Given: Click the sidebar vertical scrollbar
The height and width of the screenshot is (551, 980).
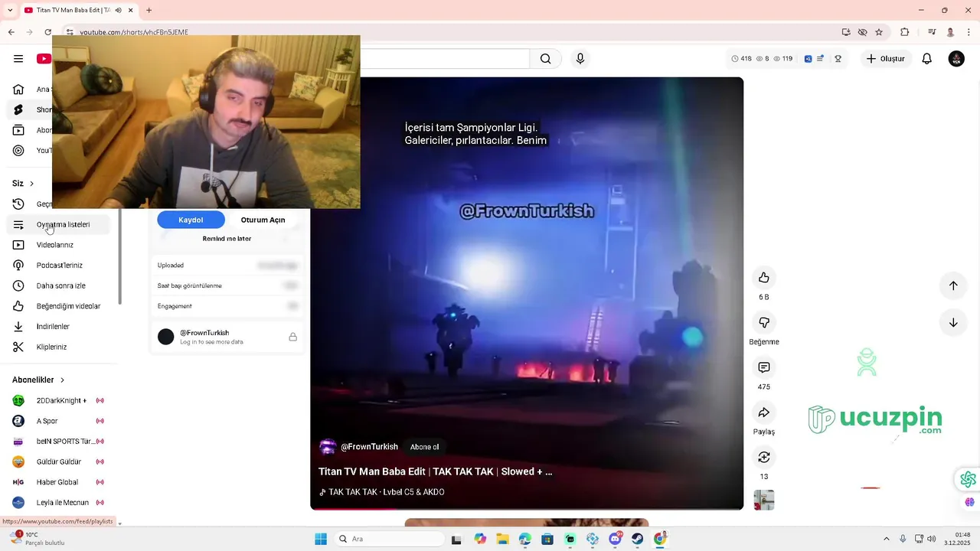Looking at the screenshot, I should [119, 256].
